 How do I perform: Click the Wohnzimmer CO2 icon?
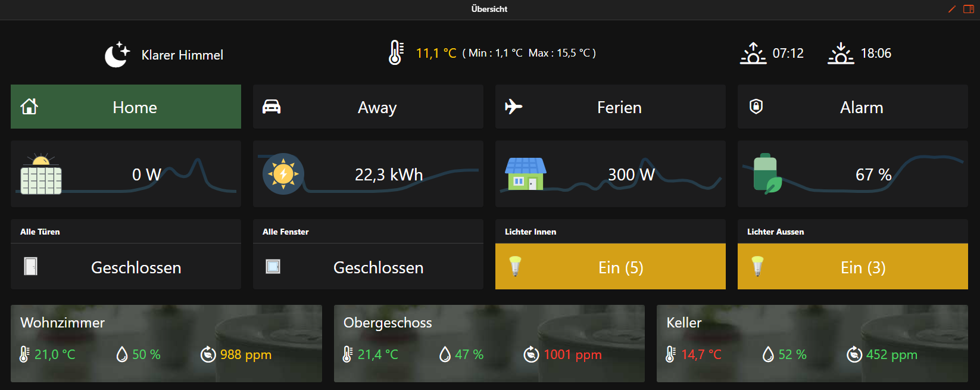pyautogui.click(x=208, y=354)
